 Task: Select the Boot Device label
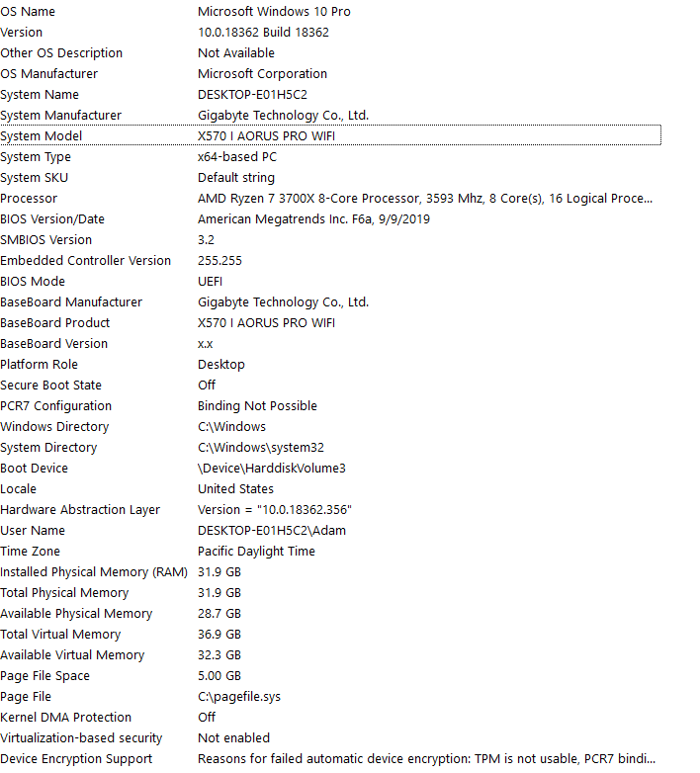click(x=34, y=468)
